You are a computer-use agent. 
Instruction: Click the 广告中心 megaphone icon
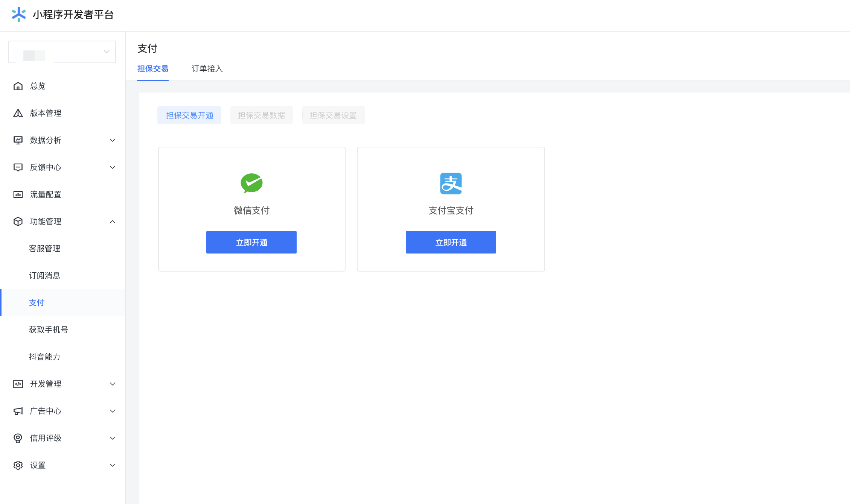coord(18,411)
